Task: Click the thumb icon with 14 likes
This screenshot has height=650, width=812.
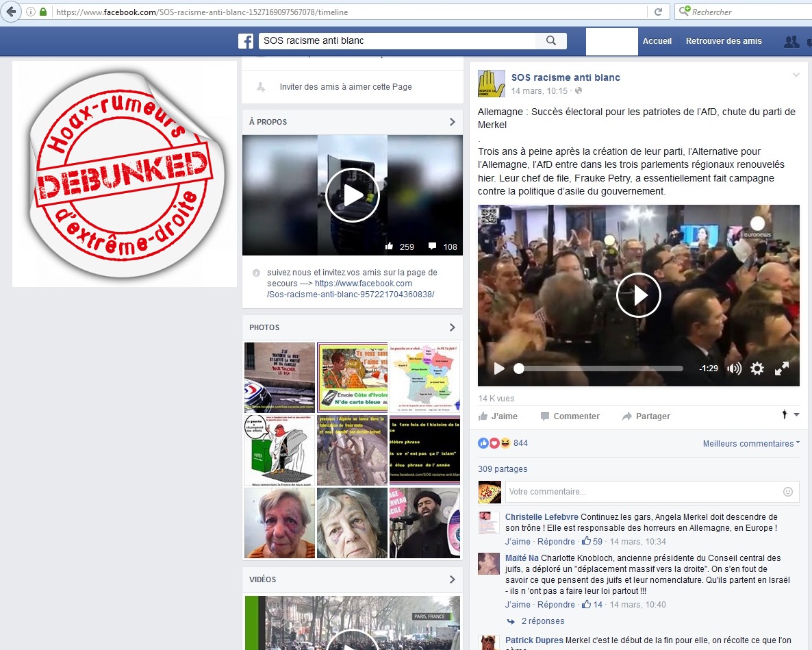Action: coord(586,604)
